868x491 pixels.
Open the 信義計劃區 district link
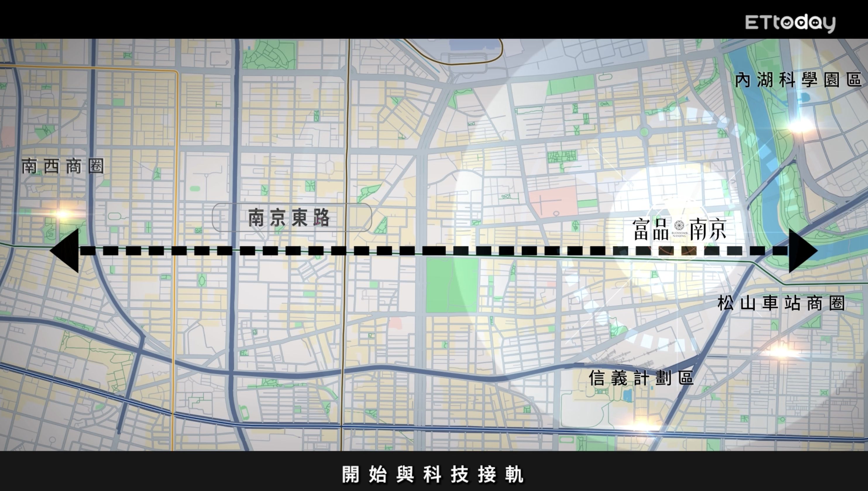coord(642,378)
